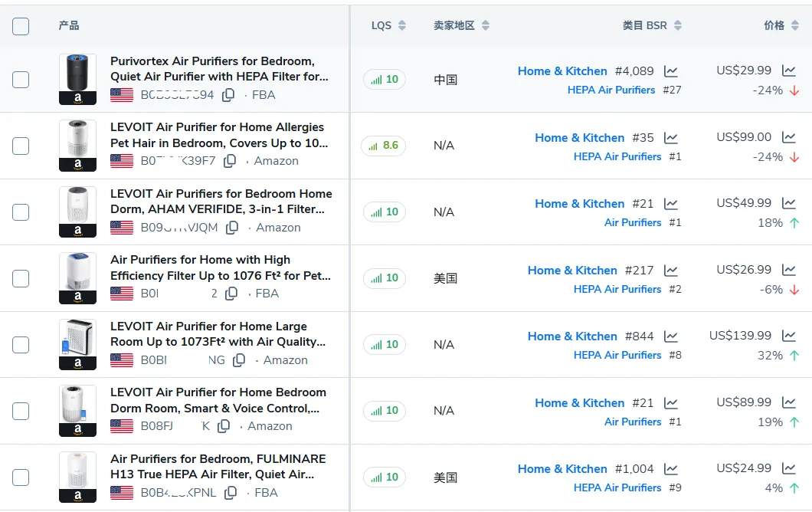Copy the ASIN ending in KPNL
The height and width of the screenshot is (512, 812).
click(x=231, y=492)
